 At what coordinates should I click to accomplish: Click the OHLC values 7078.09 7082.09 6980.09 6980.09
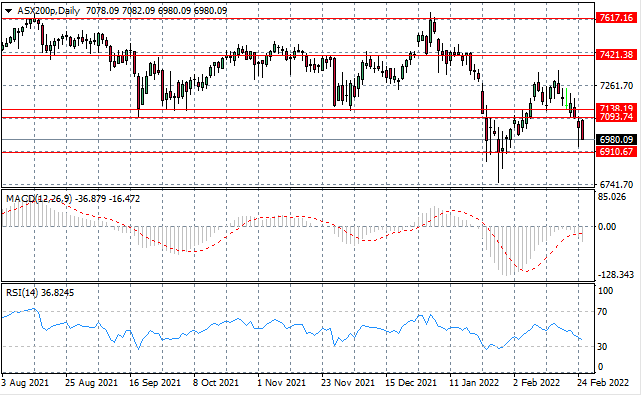tap(156, 11)
